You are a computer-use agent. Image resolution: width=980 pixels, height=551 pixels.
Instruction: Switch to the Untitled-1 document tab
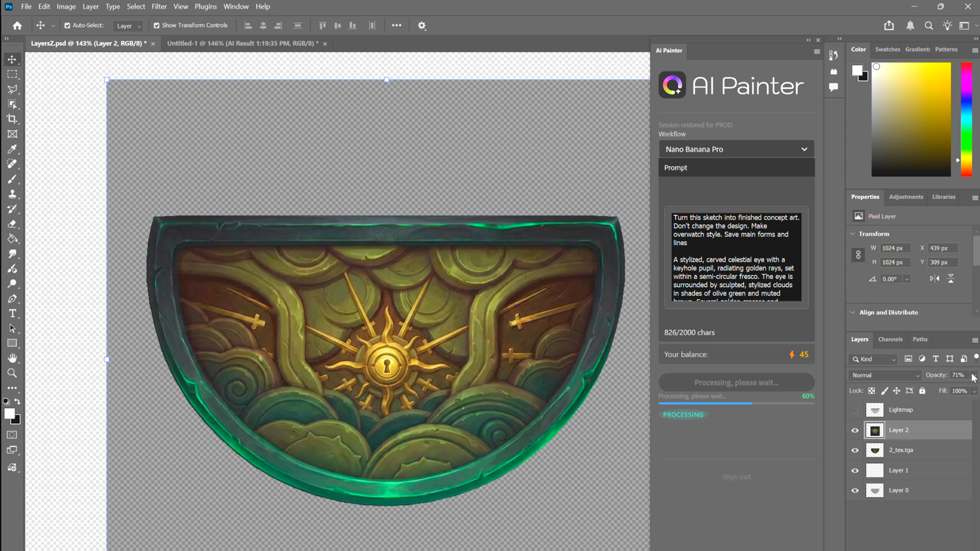pos(243,43)
